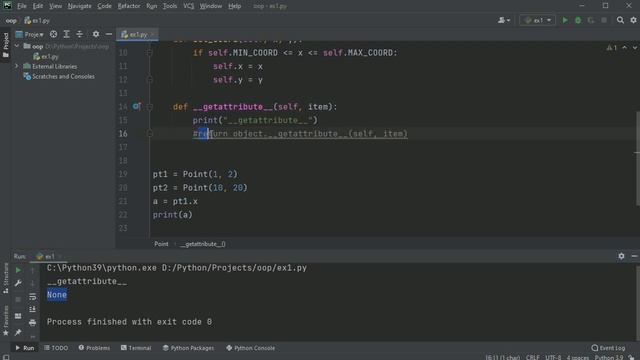Rerun ex1 in the Run panel

[x=18, y=270]
